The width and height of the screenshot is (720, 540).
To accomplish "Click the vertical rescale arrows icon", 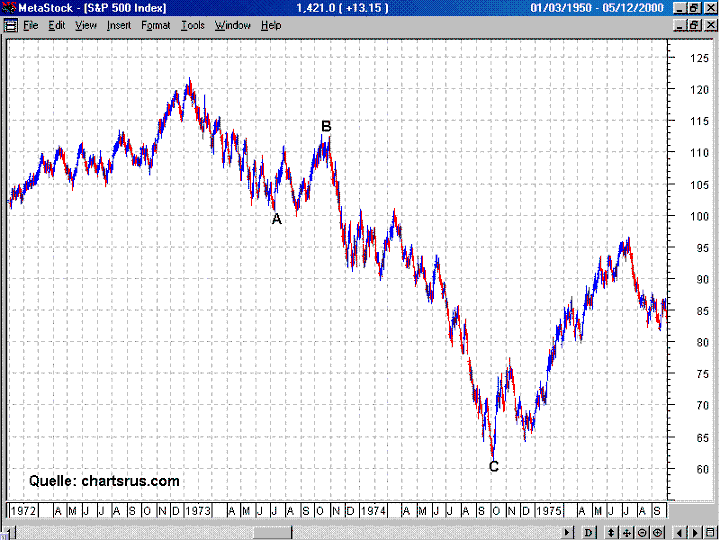I will click(x=612, y=532).
